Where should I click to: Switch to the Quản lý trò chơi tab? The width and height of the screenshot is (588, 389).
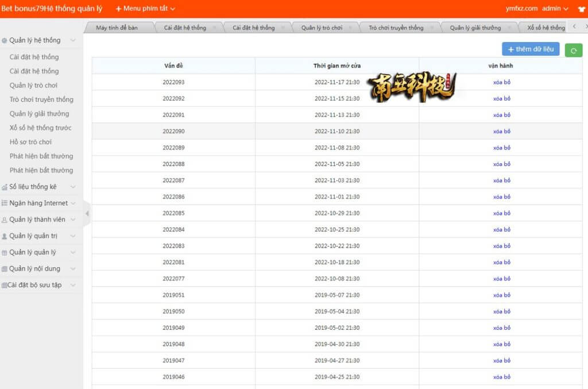322,28
